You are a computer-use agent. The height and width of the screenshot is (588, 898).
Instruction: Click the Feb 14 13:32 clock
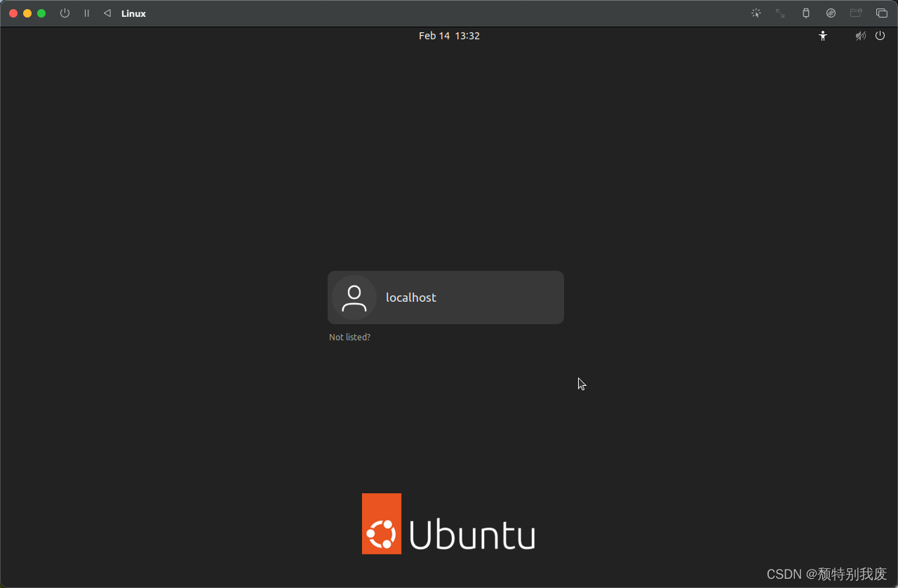(449, 36)
